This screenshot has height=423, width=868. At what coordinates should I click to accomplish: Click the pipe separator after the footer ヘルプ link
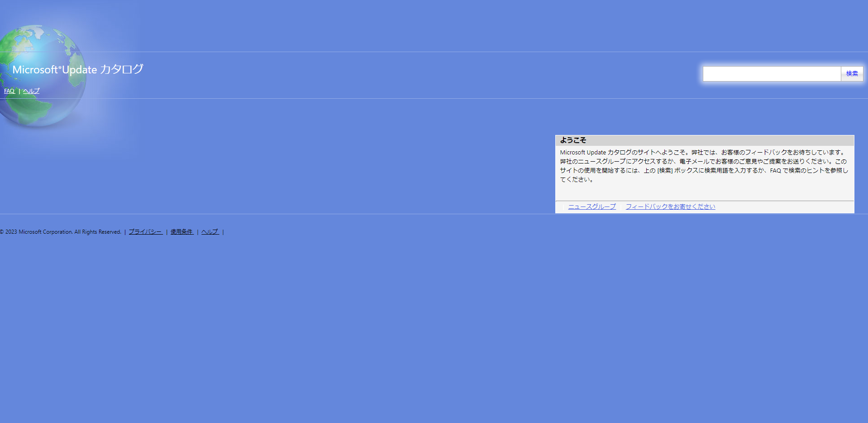(223, 232)
